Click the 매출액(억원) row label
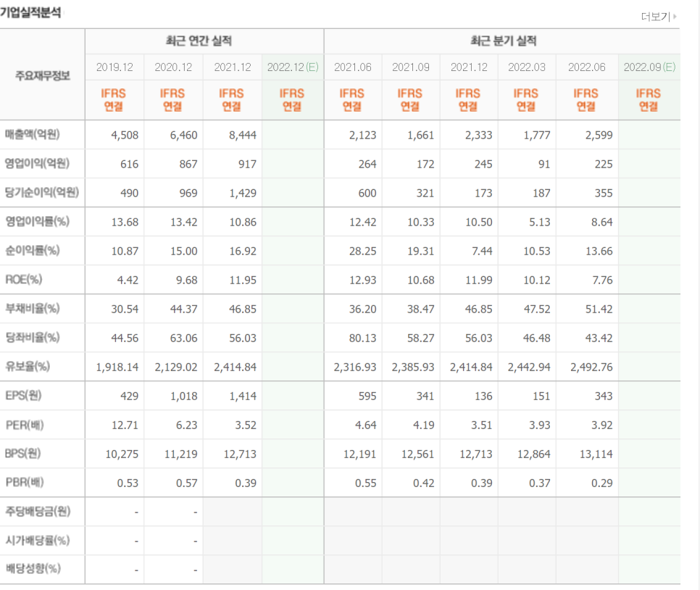The image size is (700, 590). 32,134
